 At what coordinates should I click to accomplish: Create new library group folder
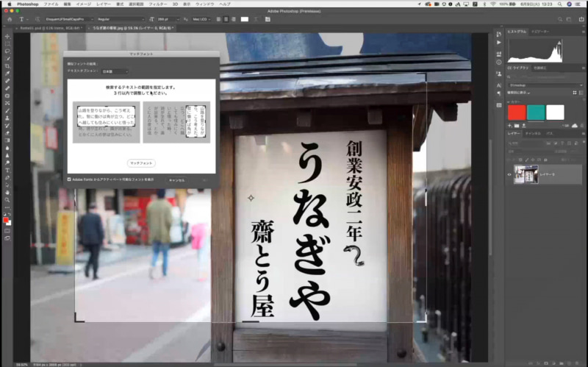pyautogui.click(x=517, y=125)
